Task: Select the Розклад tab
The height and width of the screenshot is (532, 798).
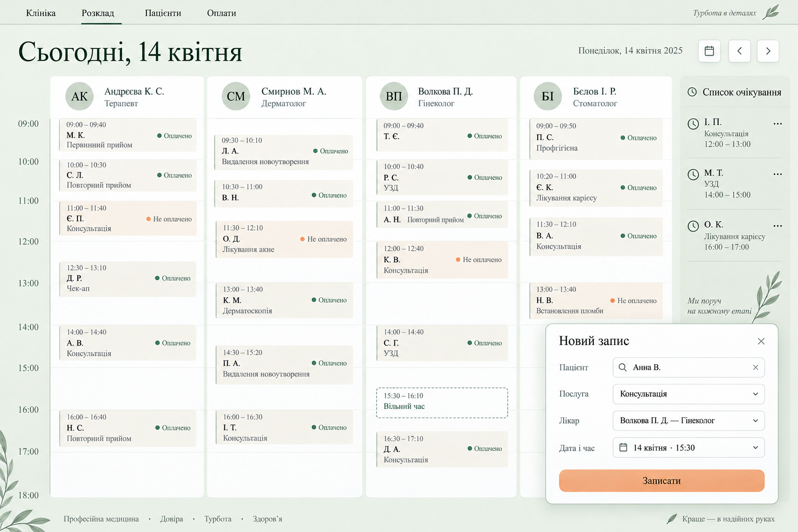Action: tap(98, 13)
